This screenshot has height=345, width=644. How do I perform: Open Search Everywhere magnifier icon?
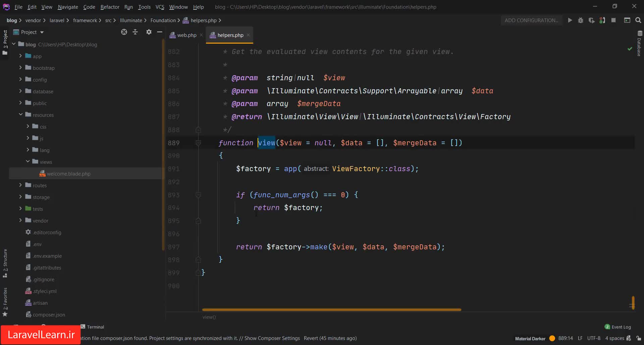click(638, 20)
